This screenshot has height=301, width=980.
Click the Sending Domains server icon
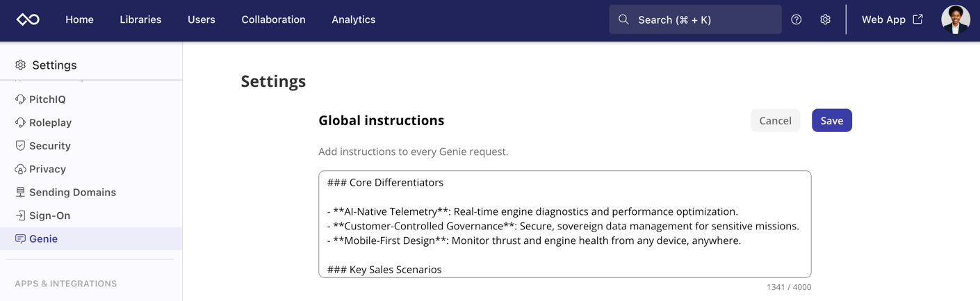coord(20,193)
